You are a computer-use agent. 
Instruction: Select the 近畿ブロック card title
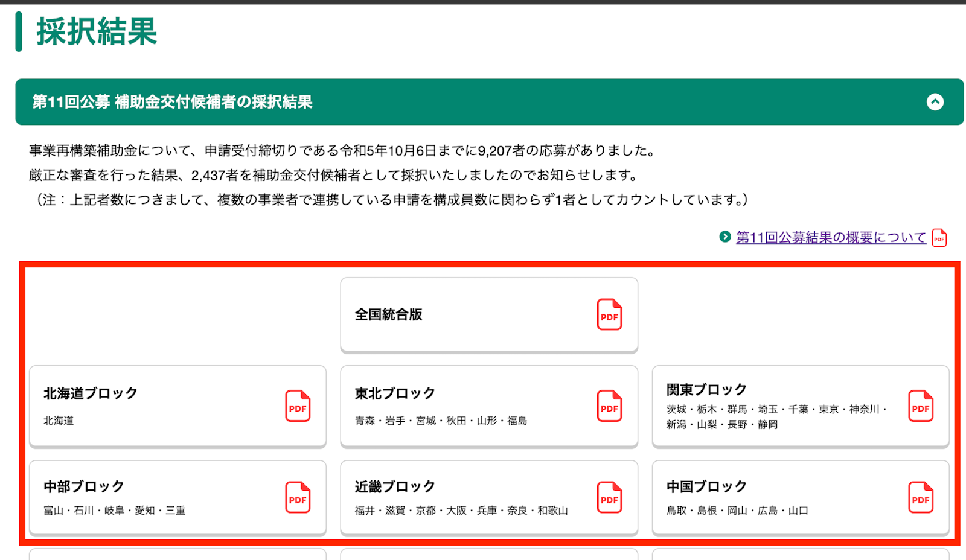395,486
